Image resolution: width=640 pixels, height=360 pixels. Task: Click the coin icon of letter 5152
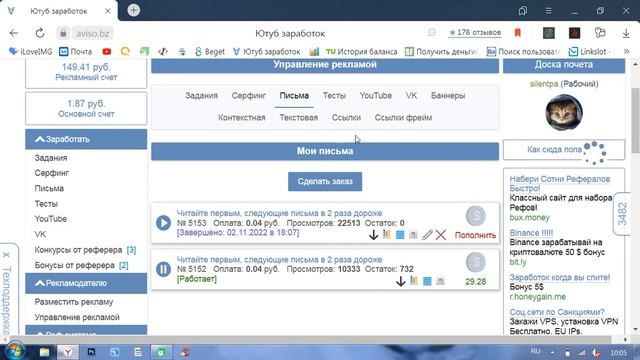[x=476, y=262]
